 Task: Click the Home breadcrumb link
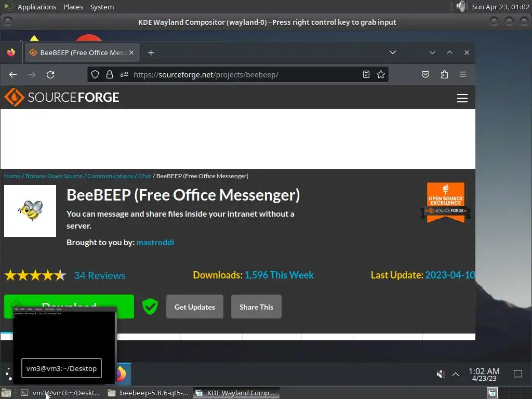pyautogui.click(x=12, y=176)
